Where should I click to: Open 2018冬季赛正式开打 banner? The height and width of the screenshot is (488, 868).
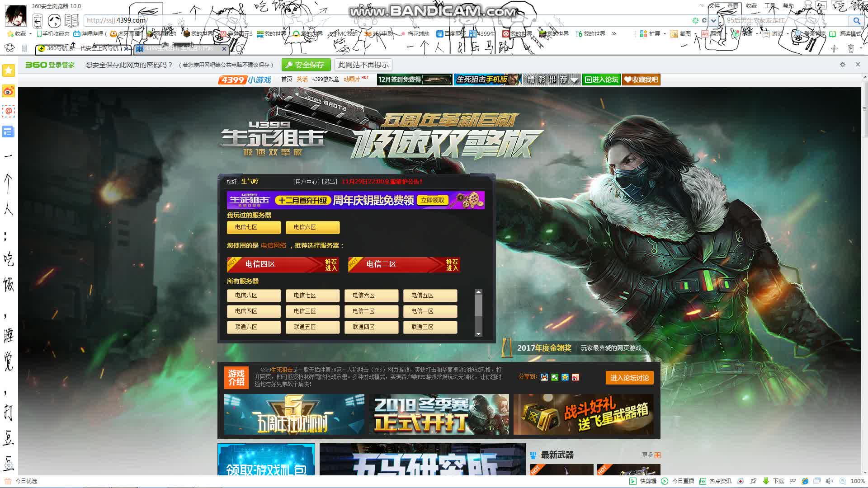(439, 414)
